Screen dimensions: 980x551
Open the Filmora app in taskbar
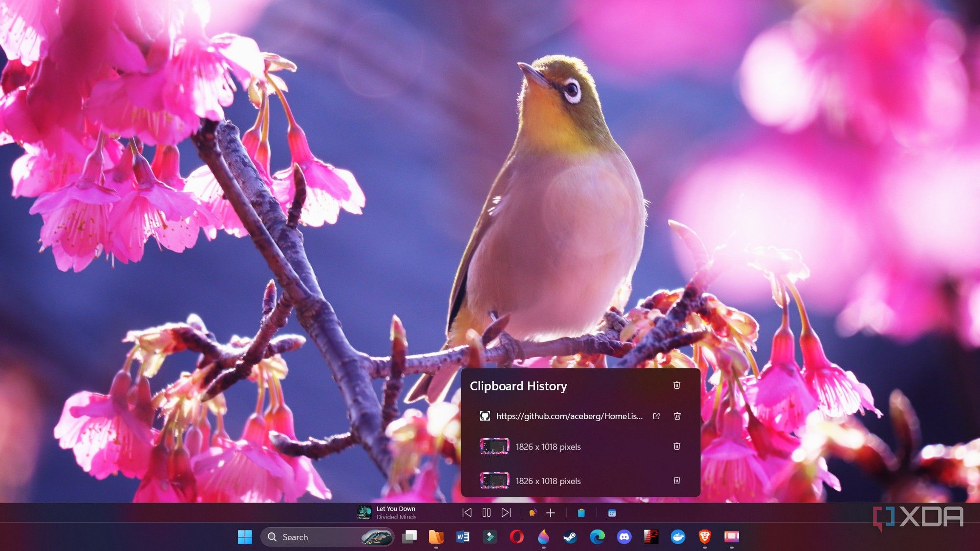(490, 537)
